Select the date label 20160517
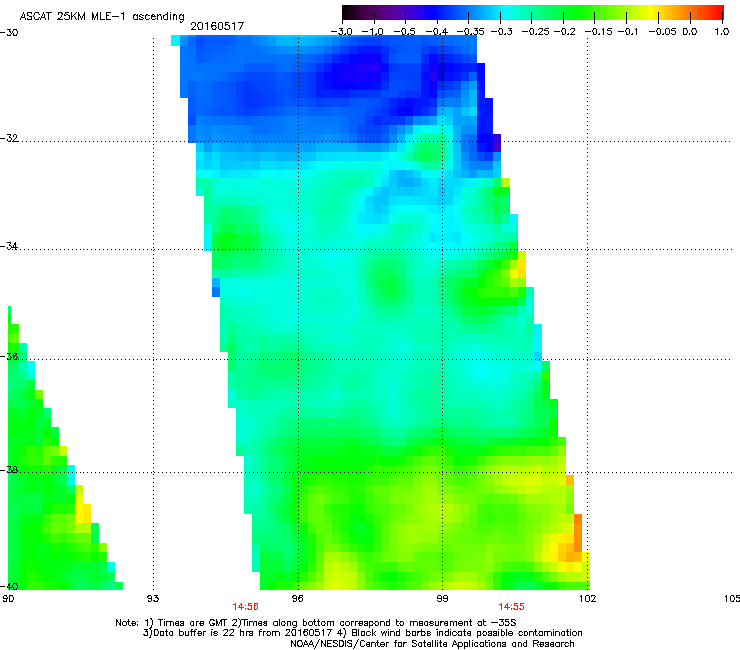The height and width of the screenshot is (650, 740). click(x=217, y=26)
